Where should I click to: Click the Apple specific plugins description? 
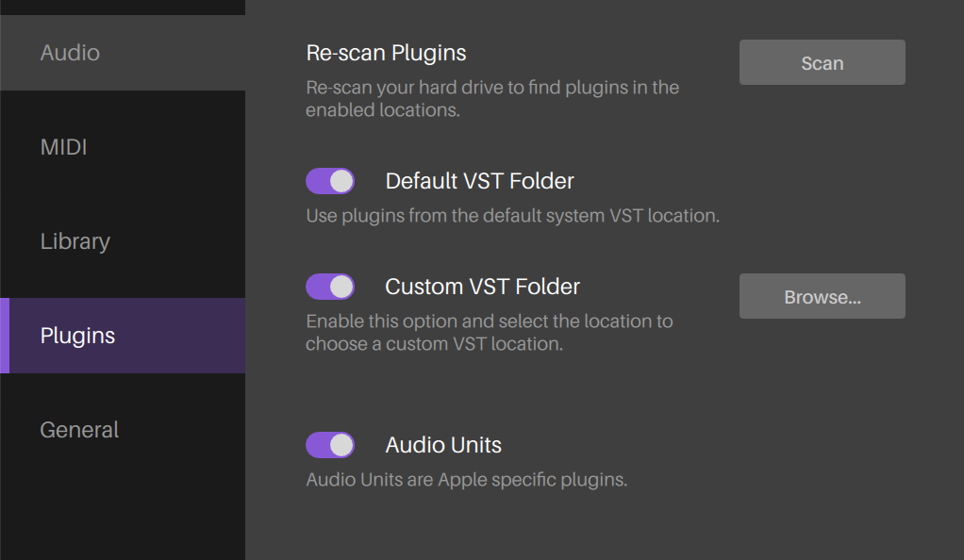pos(466,480)
